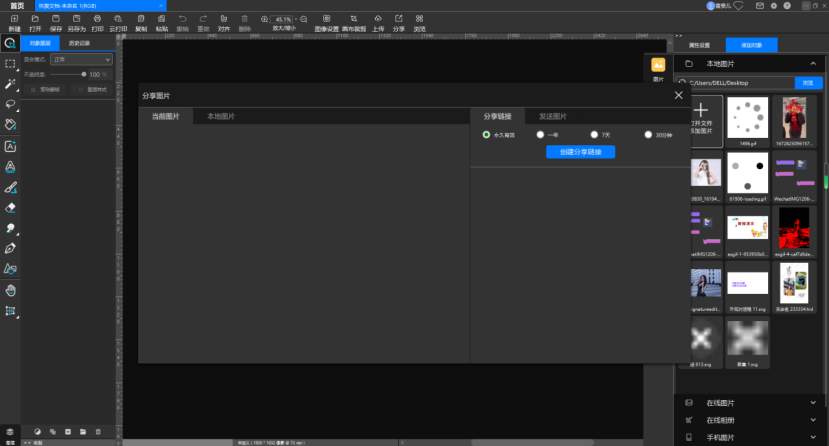Image resolution: width=829 pixels, height=446 pixels.
Task: Click the adjustment circle icon at layer panel bottom
Action: pyautogui.click(x=37, y=432)
